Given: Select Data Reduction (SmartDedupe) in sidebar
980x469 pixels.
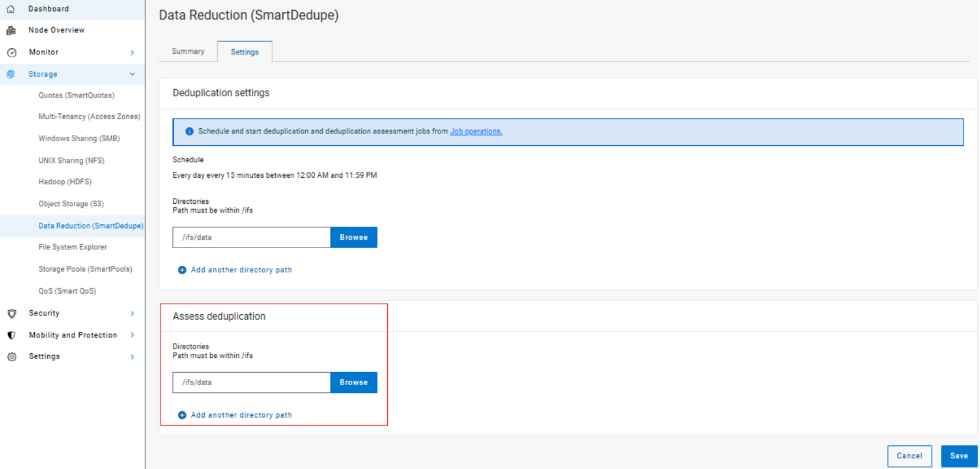Looking at the screenshot, I should pos(91,226).
